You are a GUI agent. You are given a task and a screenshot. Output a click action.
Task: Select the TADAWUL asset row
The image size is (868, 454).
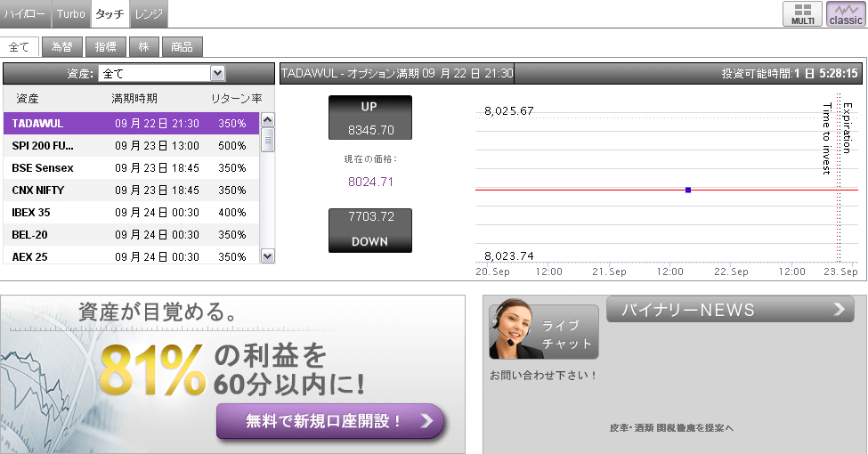coord(131,124)
